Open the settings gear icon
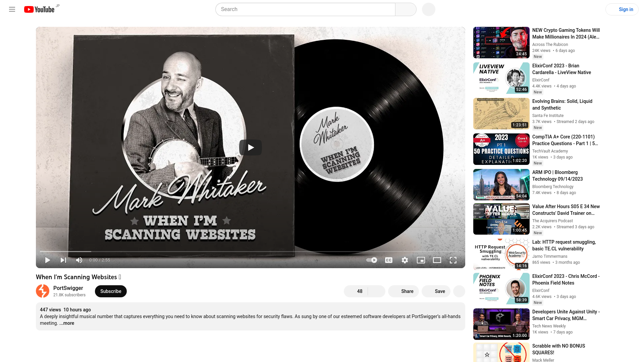This screenshot has height=362, width=644. (x=405, y=260)
